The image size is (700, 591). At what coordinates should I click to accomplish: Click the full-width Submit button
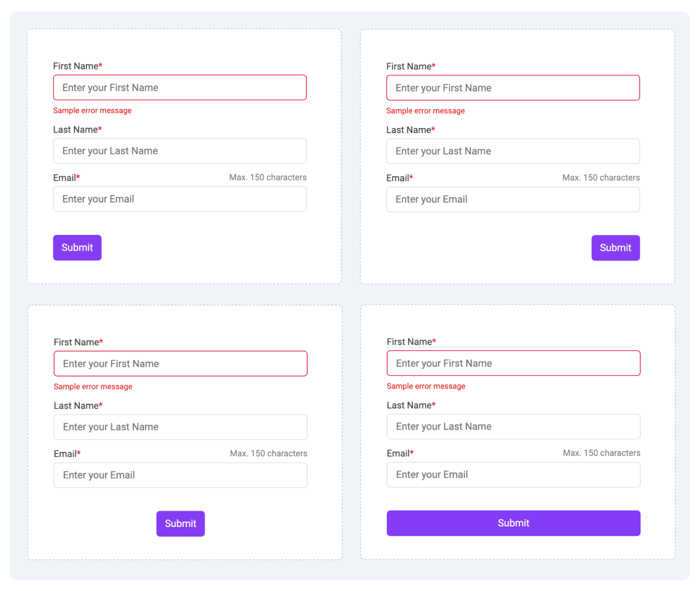point(513,523)
